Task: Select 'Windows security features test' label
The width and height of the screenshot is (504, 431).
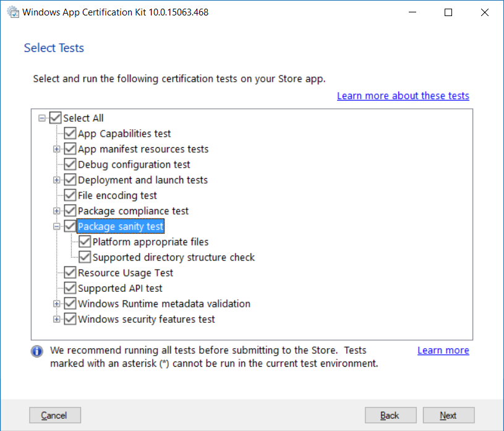Action: (146, 319)
